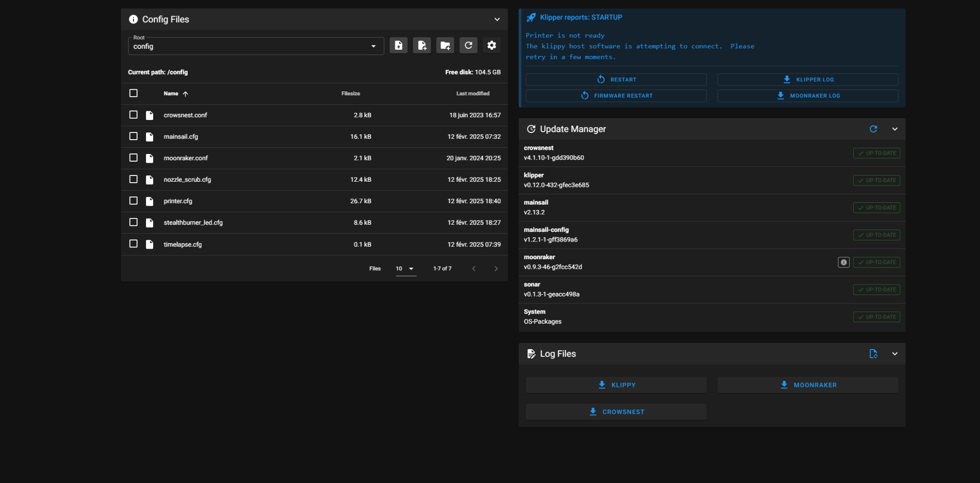
Task: Open the stealthburner_led.cfg file name
Action: [x=193, y=223]
